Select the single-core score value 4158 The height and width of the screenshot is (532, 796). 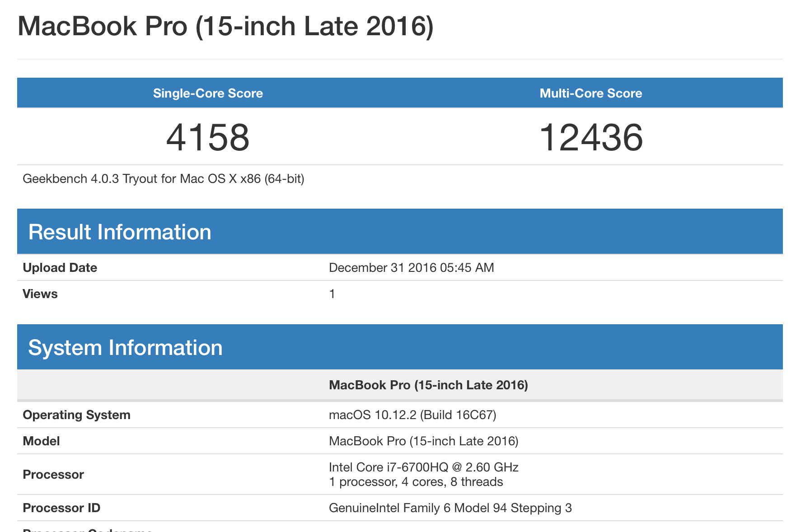208,138
